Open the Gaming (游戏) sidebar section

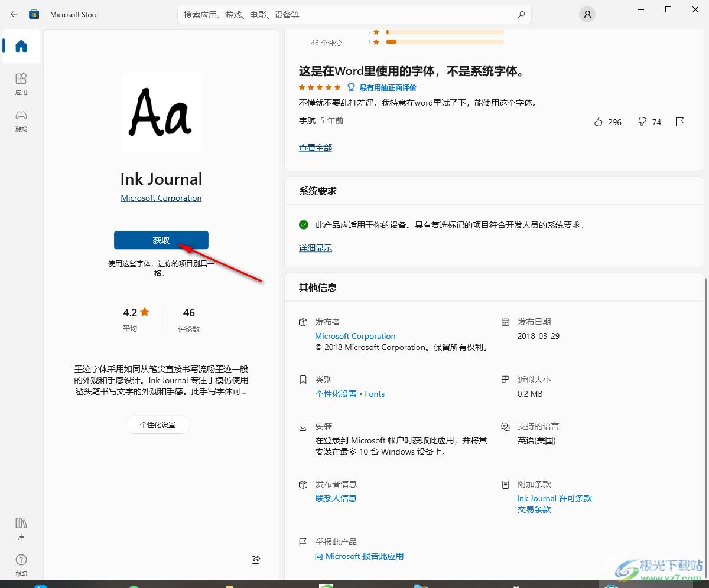point(21,120)
